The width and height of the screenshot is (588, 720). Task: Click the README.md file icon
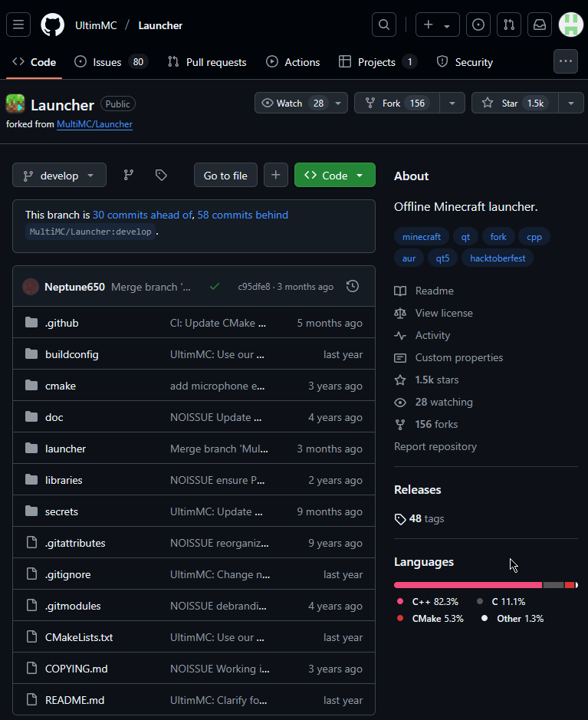tap(31, 699)
